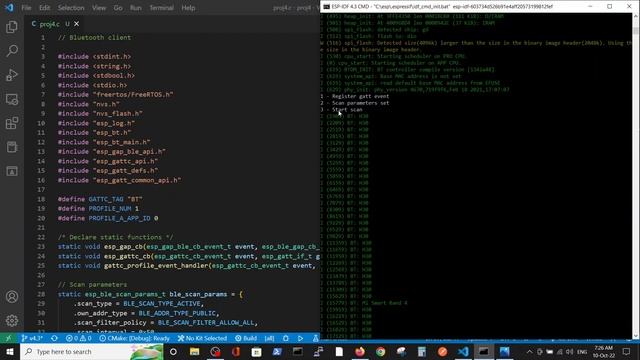Viewport: 640px width, 360px height.
Task: Open the Selection menu
Action: (71, 8)
